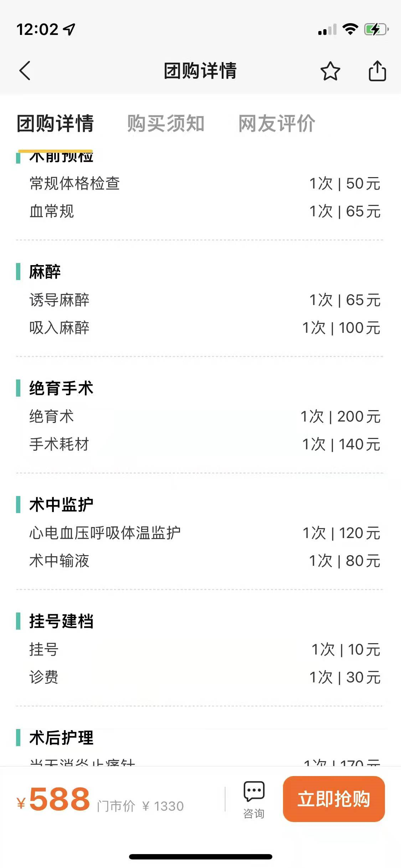Tap the cellular signal bars icon
The width and height of the screenshot is (401, 868).
point(327,30)
